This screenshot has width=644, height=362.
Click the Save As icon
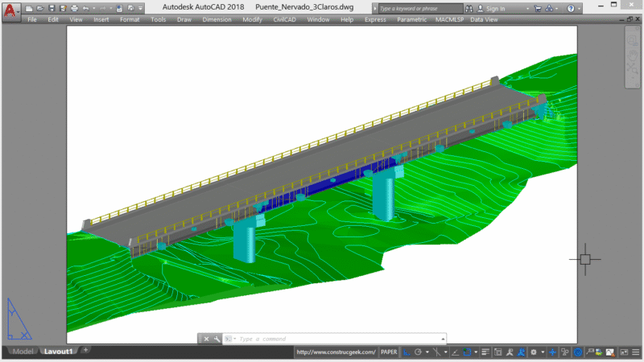coord(63,8)
